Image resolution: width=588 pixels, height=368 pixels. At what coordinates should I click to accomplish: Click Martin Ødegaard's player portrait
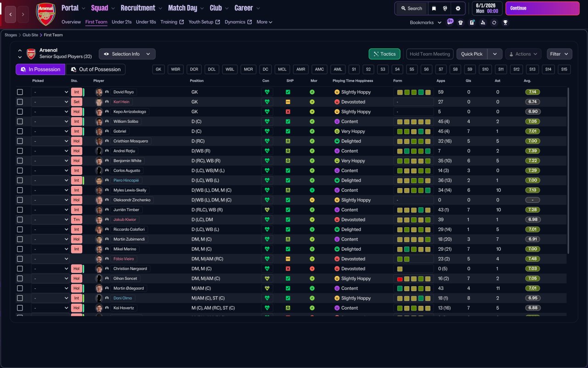pyautogui.click(x=99, y=288)
